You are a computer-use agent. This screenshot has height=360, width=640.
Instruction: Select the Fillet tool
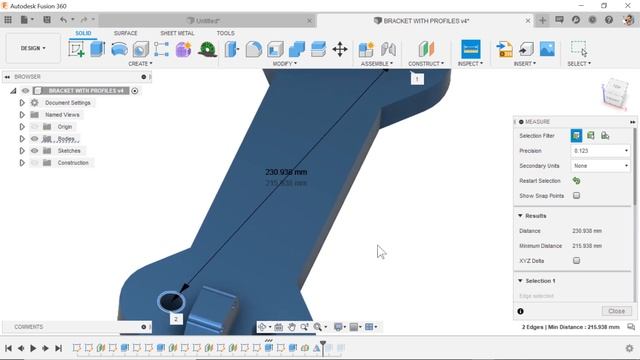coord(253,49)
